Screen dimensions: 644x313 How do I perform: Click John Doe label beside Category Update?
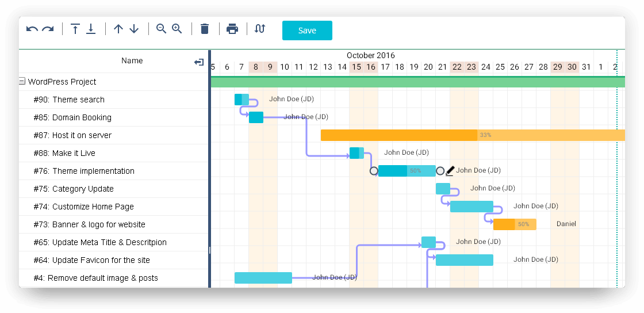[x=492, y=188]
